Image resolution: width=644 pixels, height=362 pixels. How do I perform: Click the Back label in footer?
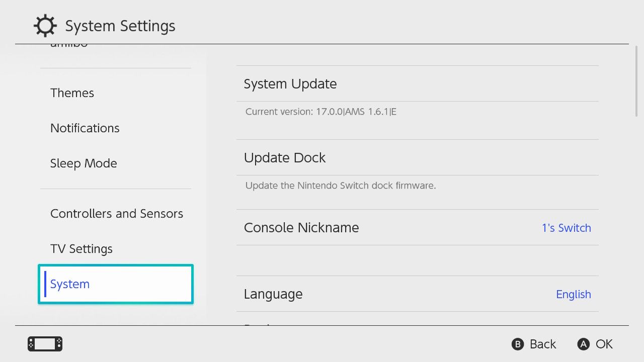click(543, 344)
